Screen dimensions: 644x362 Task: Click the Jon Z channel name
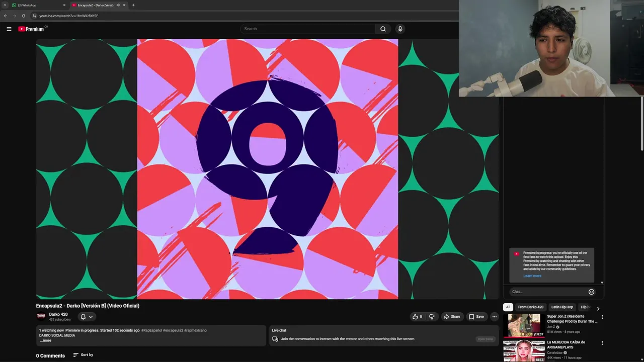(551, 327)
